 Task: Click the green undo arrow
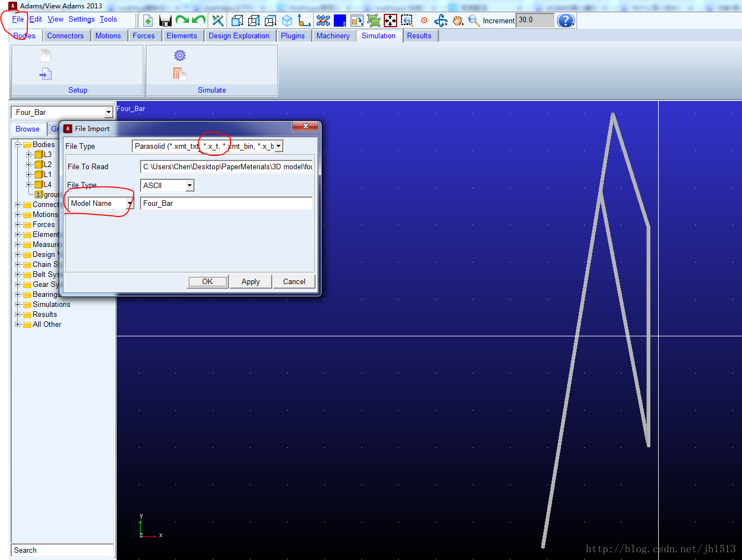198,21
